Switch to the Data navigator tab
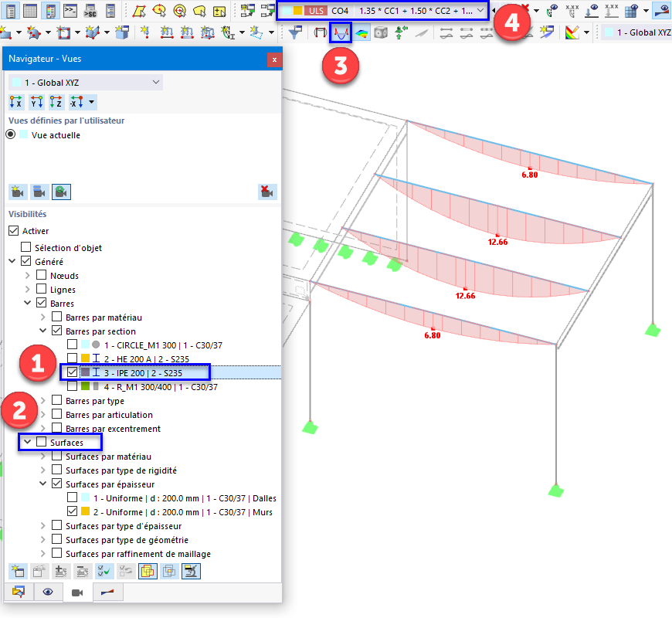The image size is (672, 618). tap(19, 592)
